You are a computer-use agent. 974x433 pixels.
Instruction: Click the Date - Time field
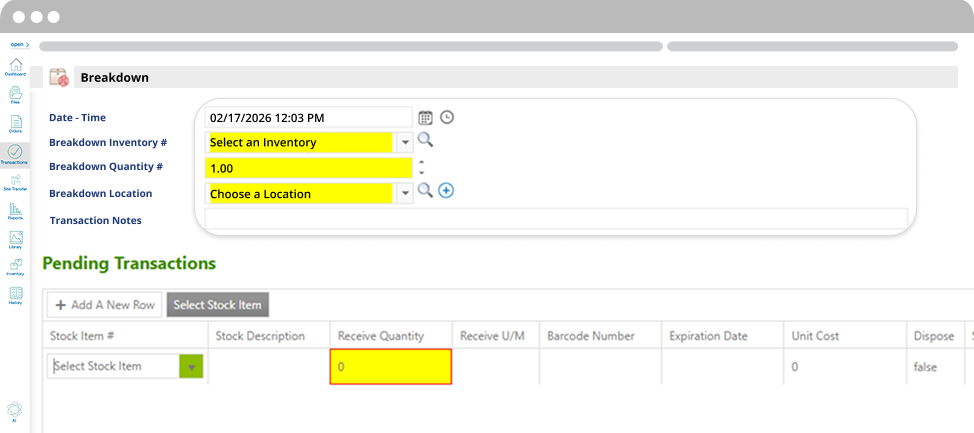pos(309,117)
